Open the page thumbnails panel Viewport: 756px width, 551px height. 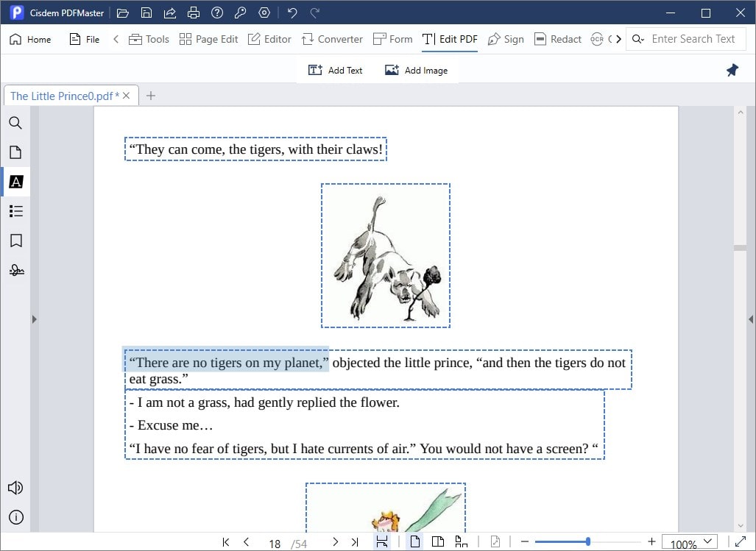(x=15, y=152)
